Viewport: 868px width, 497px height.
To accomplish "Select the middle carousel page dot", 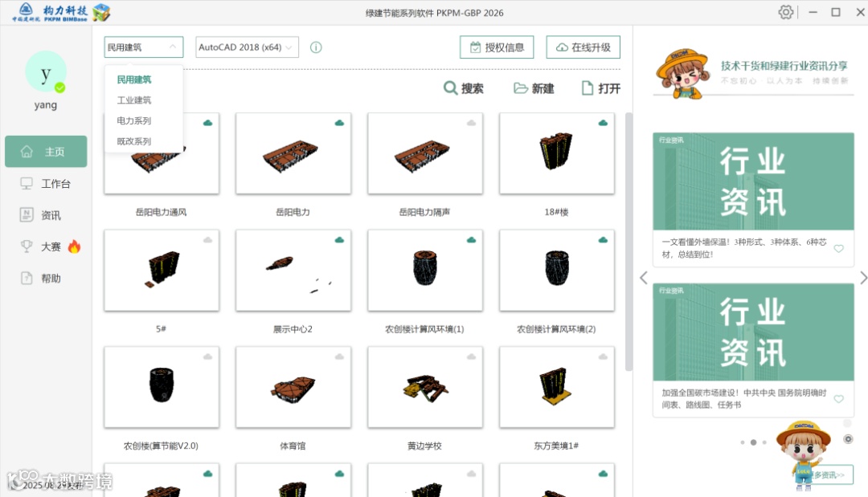I will click(x=753, y=442).
